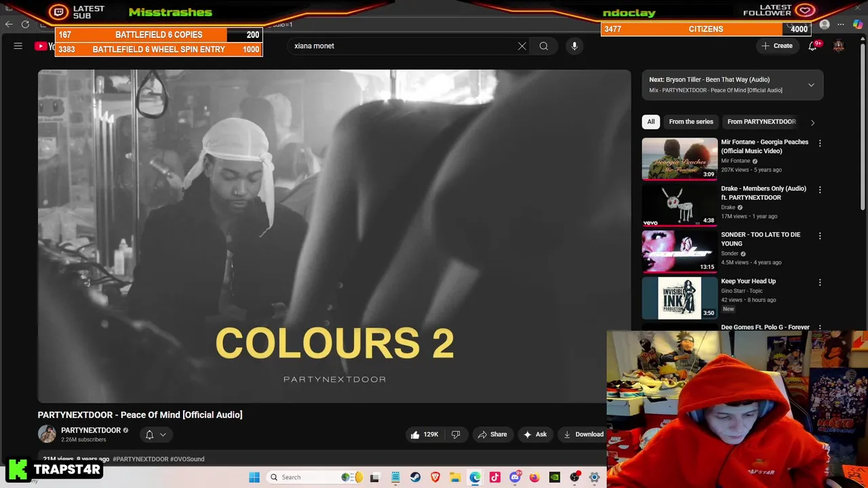The image size is (868, 488).
Task: Open Keep Your Head Up thumbnail
Action: point(679,298)
